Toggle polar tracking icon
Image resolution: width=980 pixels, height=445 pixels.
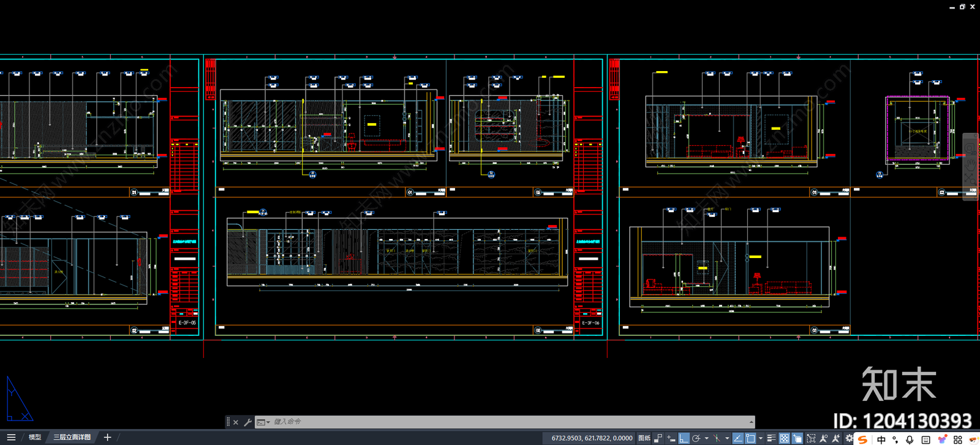(696, 438)
